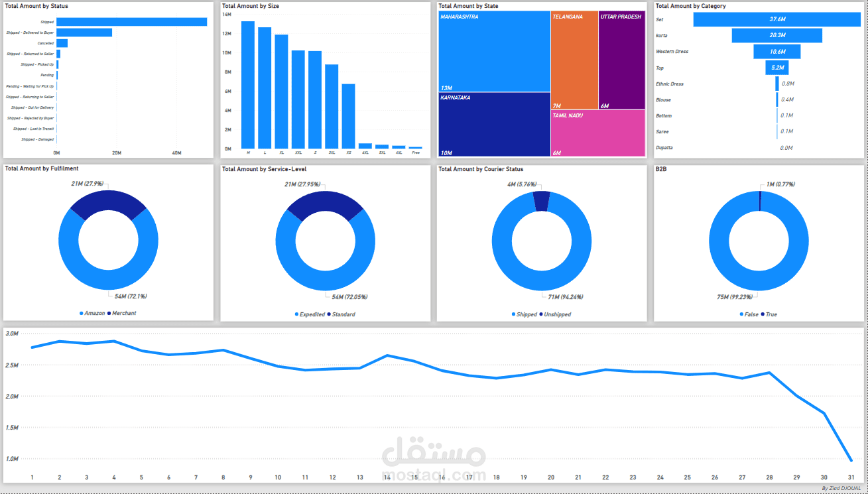Screen dimensions: 868x494
Task: Select the Western Dress funnel bar
Action: coord(776,51)
